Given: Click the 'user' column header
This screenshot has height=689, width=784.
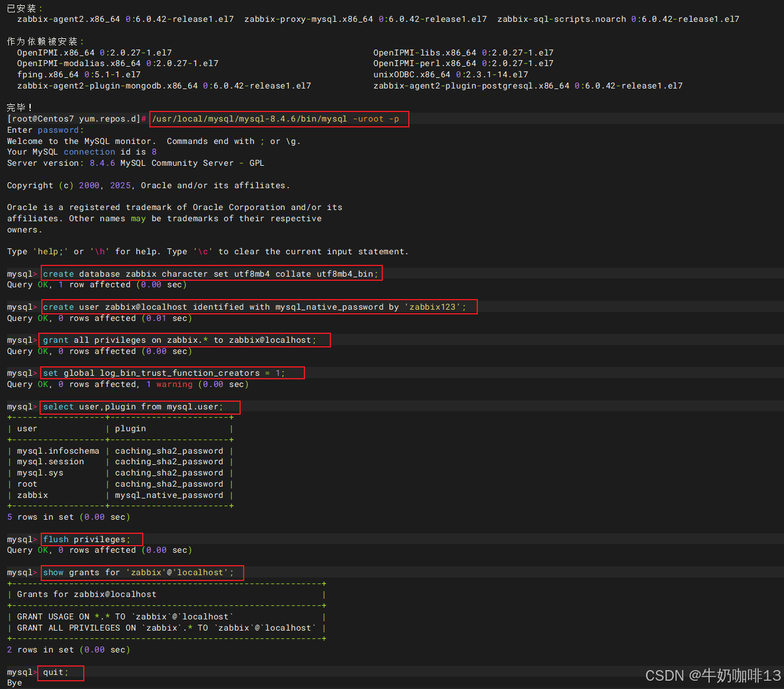Looking at the screenshot, I should (27, 428).
